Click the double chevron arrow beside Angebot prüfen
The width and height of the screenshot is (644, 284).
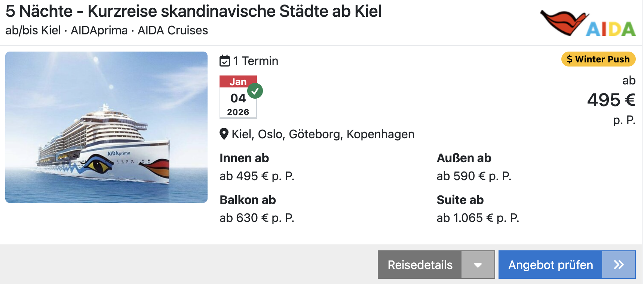click(x=619, y=265)
